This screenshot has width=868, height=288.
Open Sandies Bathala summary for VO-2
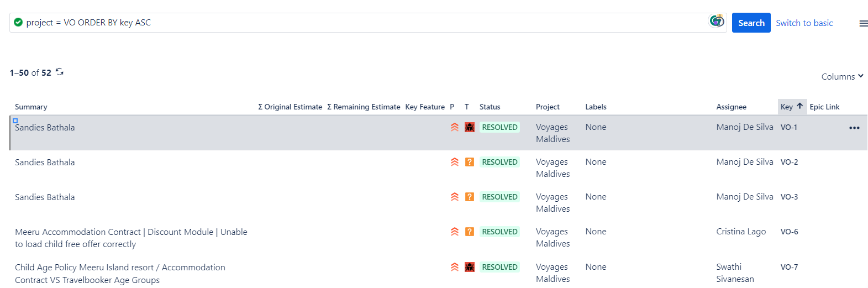coord(45,162)
